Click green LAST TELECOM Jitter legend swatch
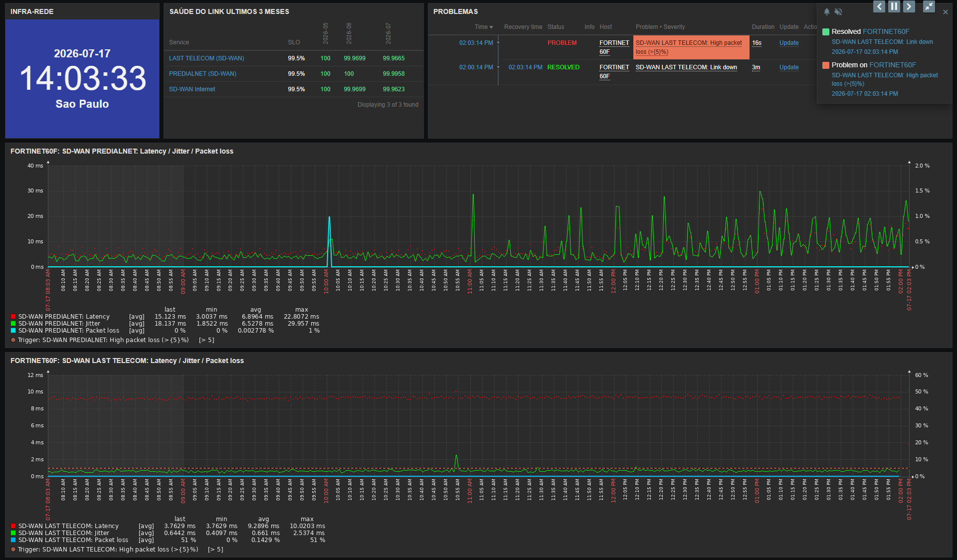The image size is (957, 560). tap(13, 533)
